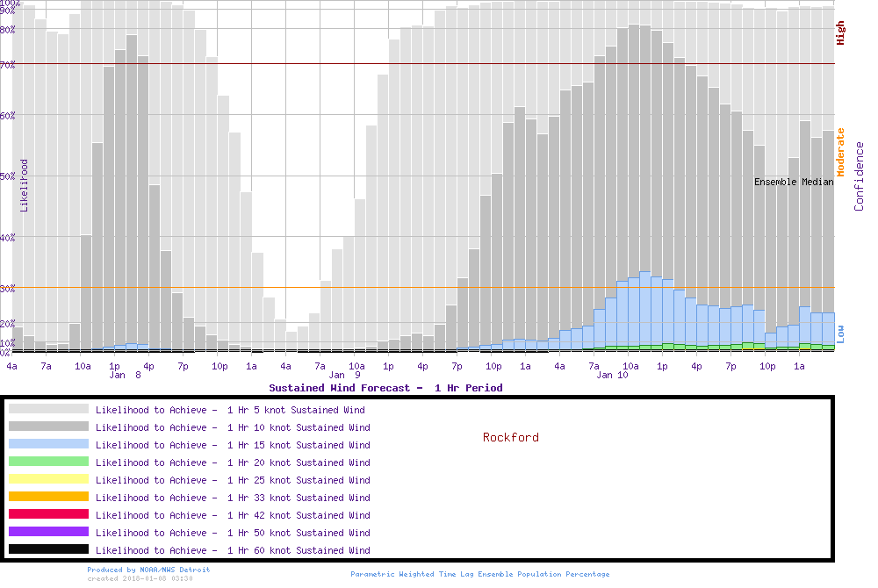Image resolution: width=878 pixels, height=588 pixels.
Task: Click the dark gray 10 knot legend swatch
Action: [x=48, y=427]
